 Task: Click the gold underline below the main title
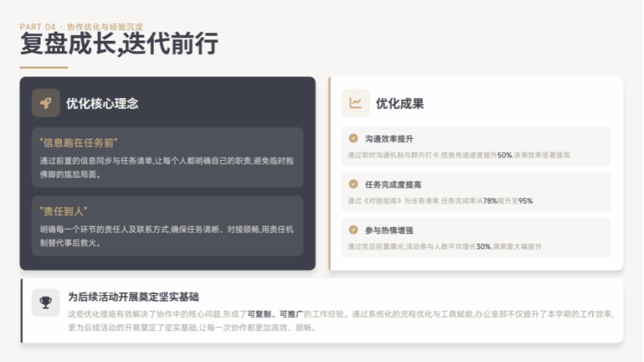[44, 67]
